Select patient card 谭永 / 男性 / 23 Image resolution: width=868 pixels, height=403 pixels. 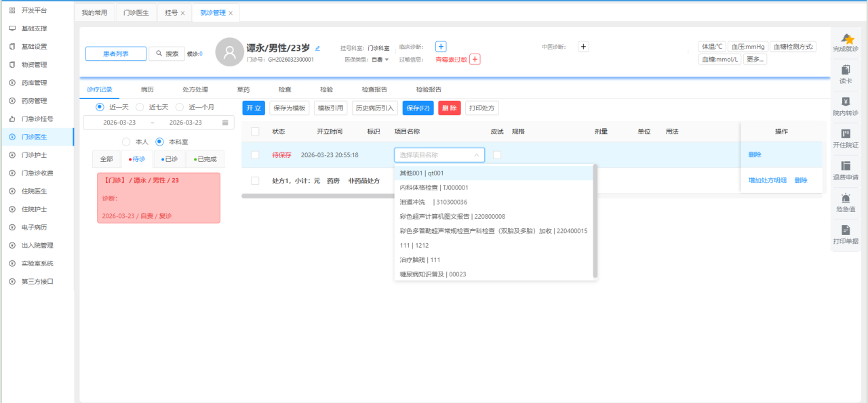pyautogui.click(x=159, y=198)
